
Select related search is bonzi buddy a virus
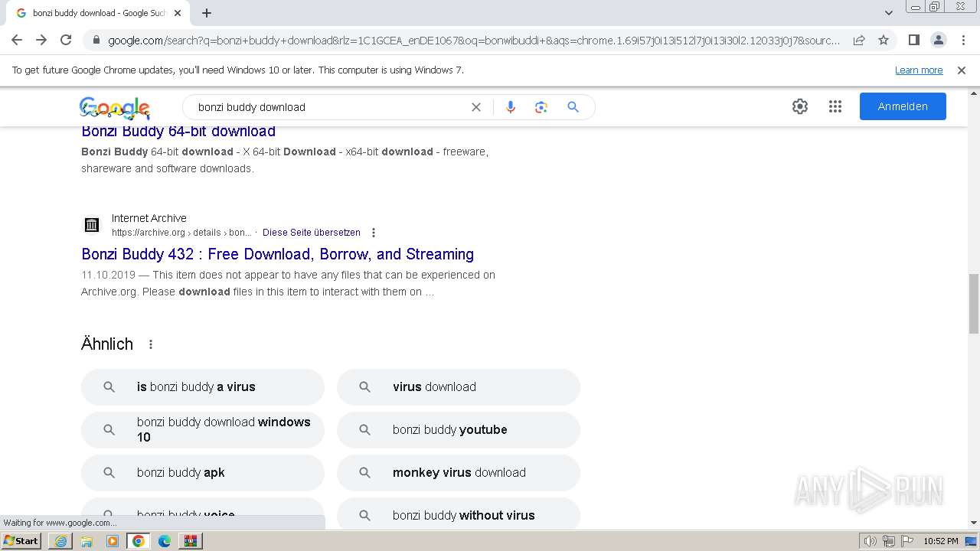point(203,387)
